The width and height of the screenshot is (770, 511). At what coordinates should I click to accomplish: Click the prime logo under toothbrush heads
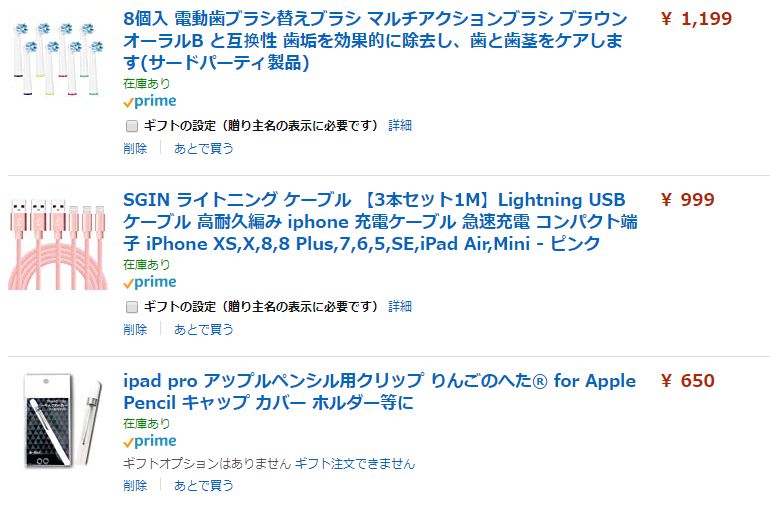point(150,101)
